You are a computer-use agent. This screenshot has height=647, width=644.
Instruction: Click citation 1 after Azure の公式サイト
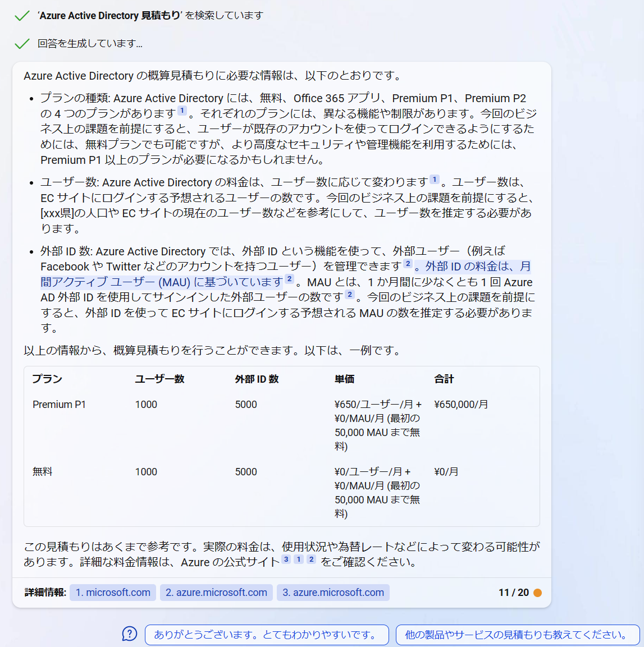299,559
